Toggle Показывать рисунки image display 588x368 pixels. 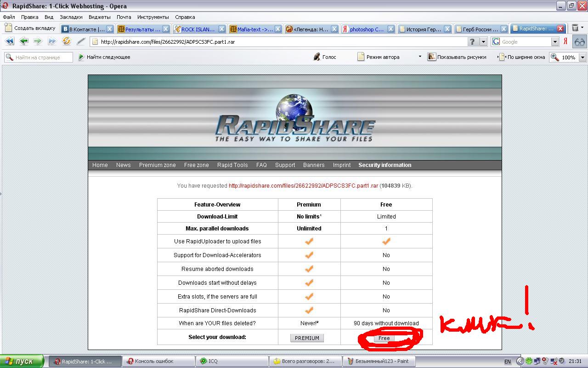click(457, 57)
